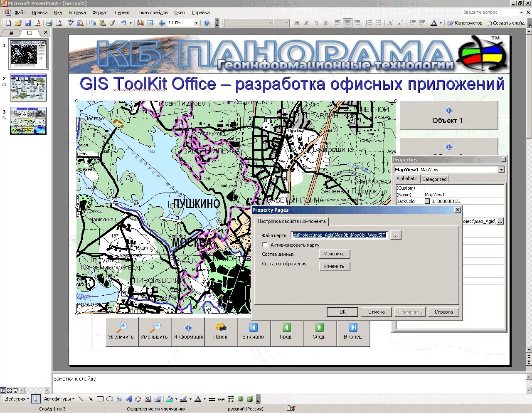
Task: Click OK in Property Pages dialog
Action: point(342,312)
